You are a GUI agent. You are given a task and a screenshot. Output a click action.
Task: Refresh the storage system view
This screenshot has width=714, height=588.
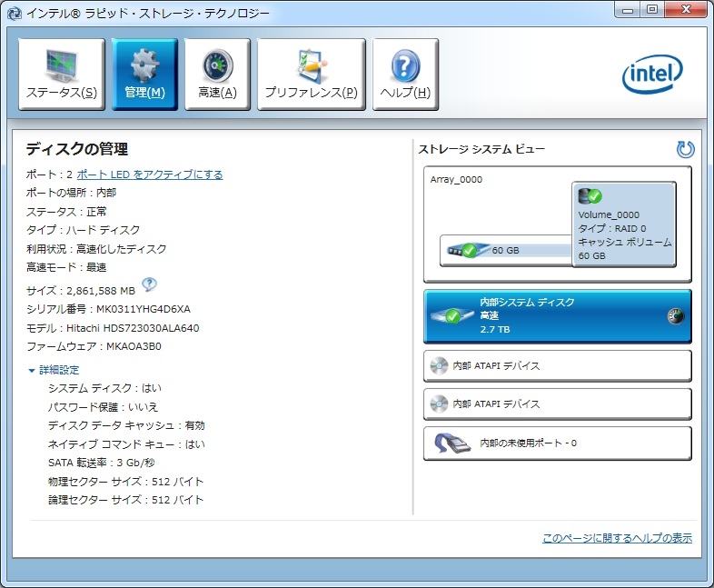coord(685,149)
